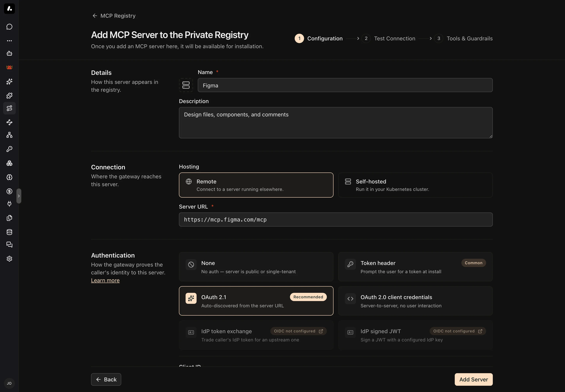The width and height of the screenshot is (565, 392).
Task: Focus the Server URL input field
Action: [336, 220]
